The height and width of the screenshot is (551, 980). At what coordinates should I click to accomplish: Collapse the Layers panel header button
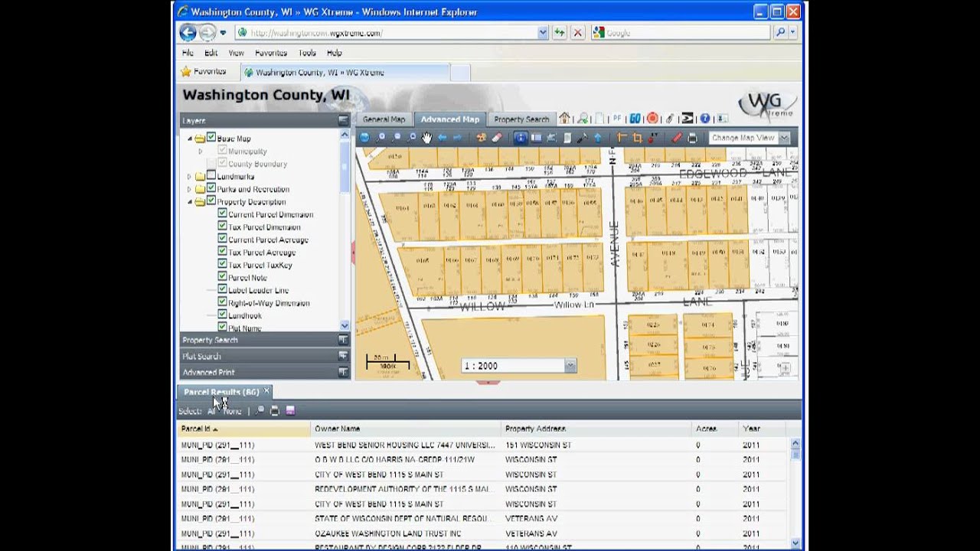click(343, 120)
